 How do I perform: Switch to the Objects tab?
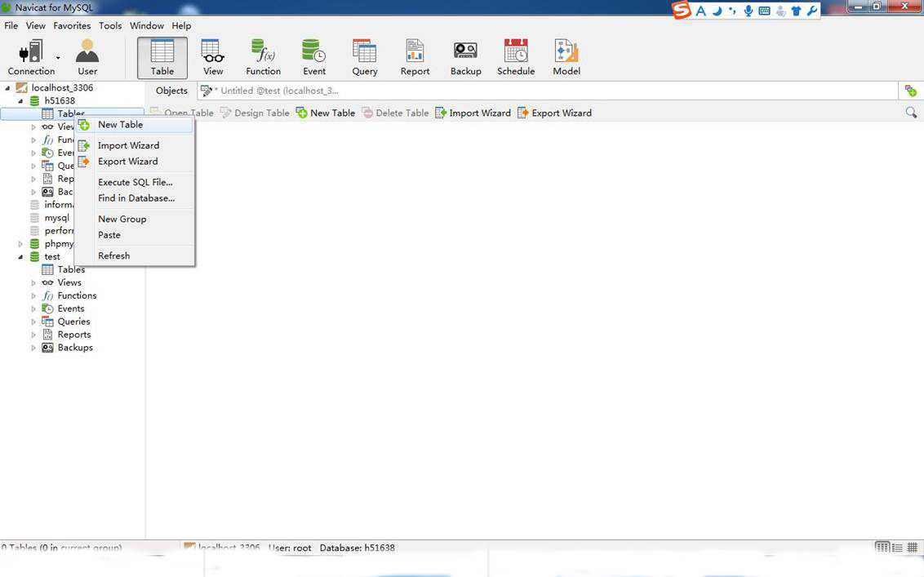[171, 91]
